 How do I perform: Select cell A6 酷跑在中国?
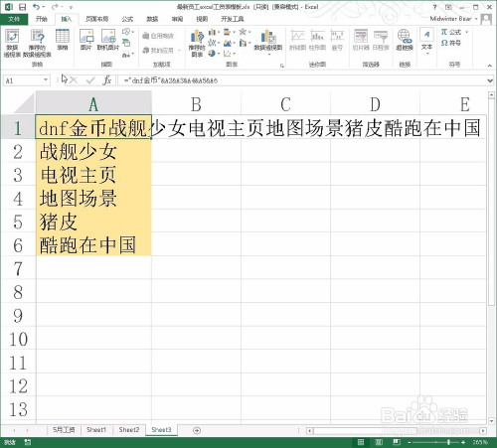(x=93, y=245)
